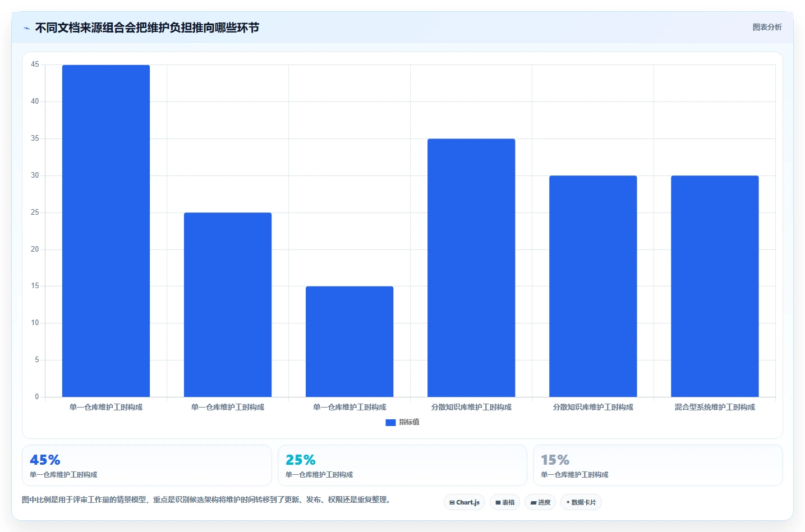Click the 混合型系统维护工时构成 bar
Viewport: 805px width, 532px height.
[715, 286]
